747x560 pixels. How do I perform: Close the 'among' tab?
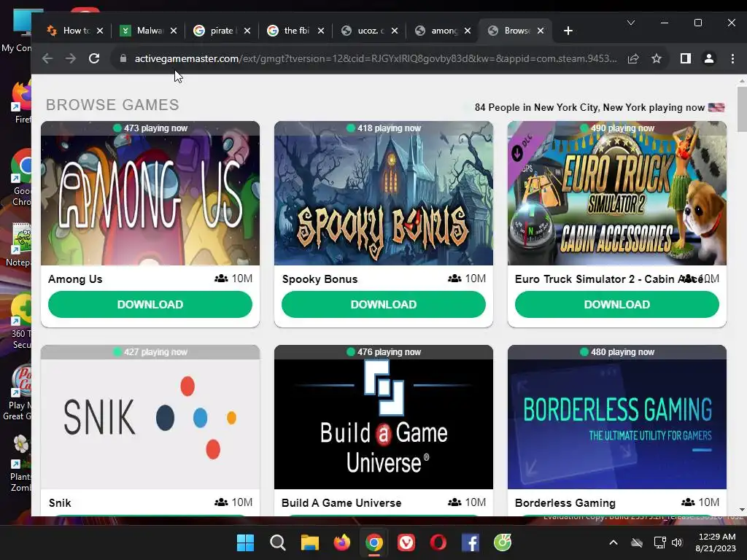(x=468, y=31)
